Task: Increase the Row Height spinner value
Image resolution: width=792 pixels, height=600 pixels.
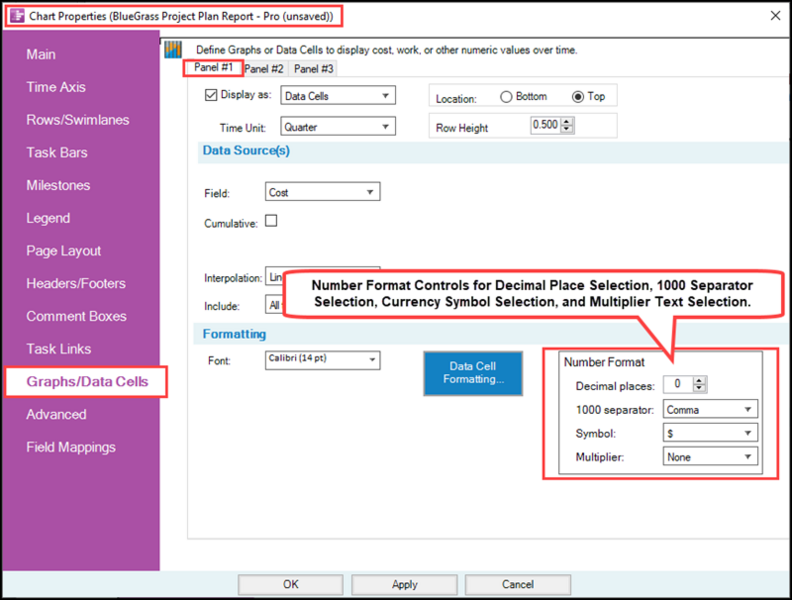Action: click(567, 121)
